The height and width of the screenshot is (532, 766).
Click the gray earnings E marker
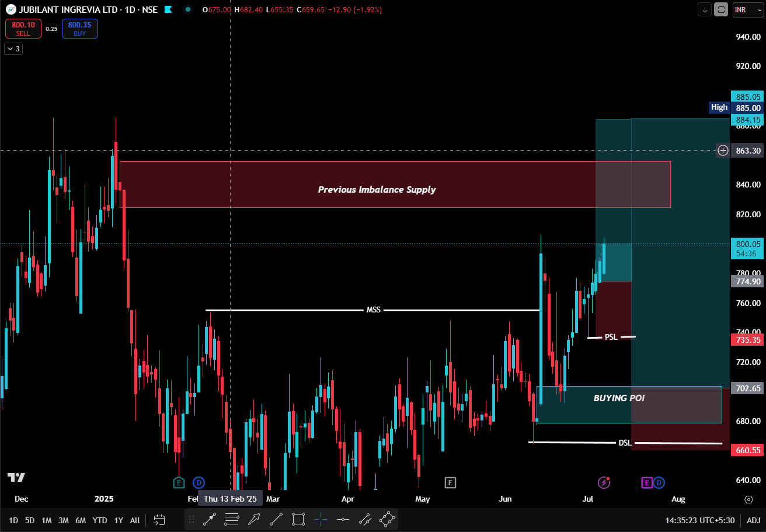click(x=450, y=482)
